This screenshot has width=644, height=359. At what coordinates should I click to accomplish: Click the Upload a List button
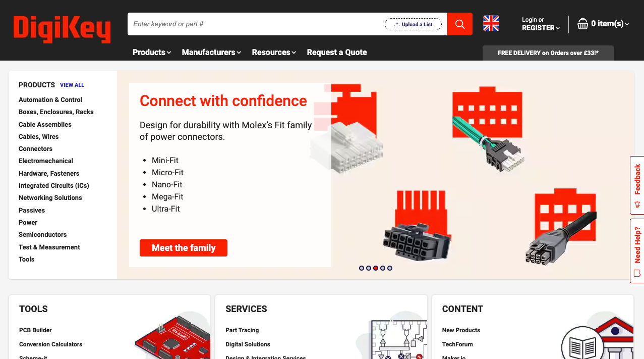click(413, 24)
